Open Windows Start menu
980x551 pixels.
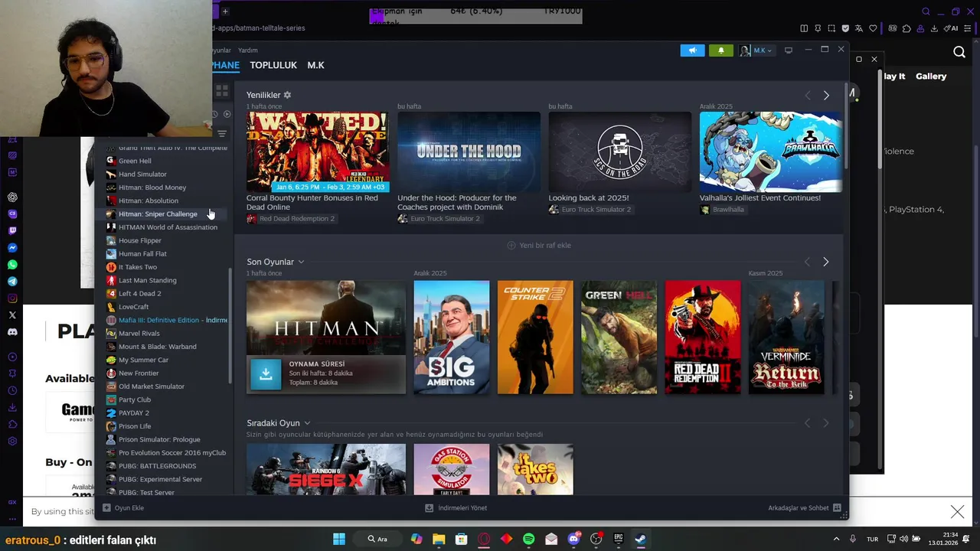[338, 539]
